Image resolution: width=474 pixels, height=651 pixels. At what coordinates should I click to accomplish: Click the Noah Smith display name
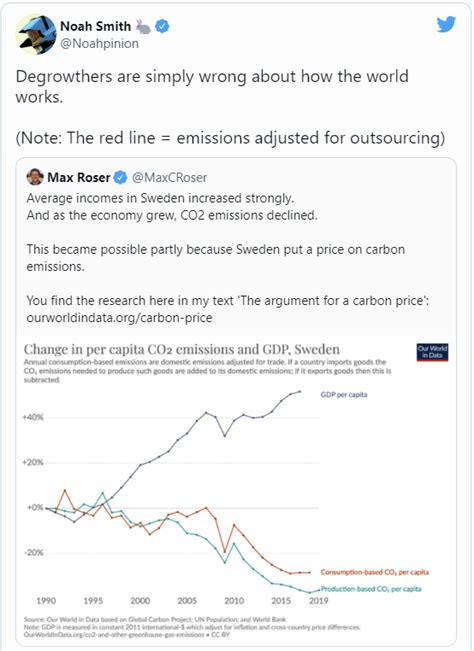click(x=95, y=26)
